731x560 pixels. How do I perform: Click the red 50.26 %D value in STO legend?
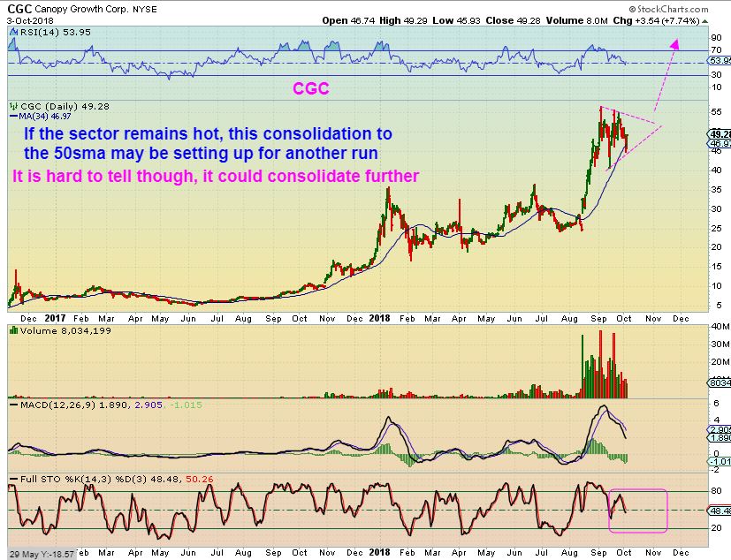point(200,480)
